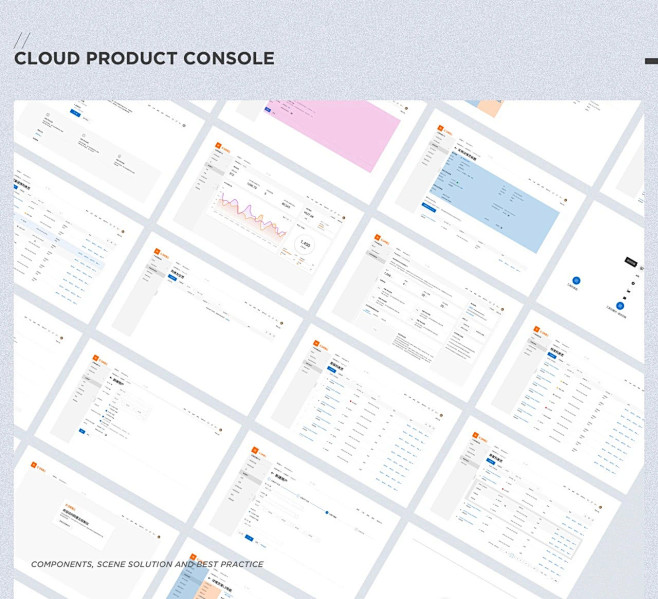Click the blue button in the empty list mockup
The image size is (658, 599).
point(172,277)
